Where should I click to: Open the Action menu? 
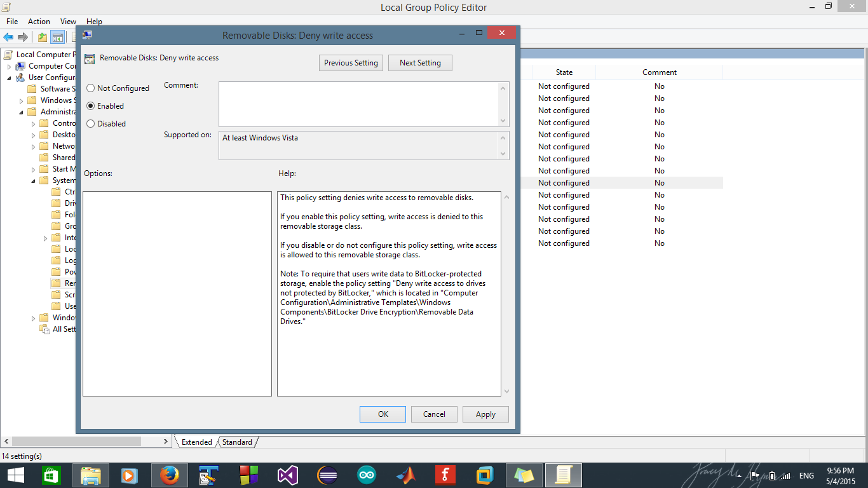click(x=39, y=21)
